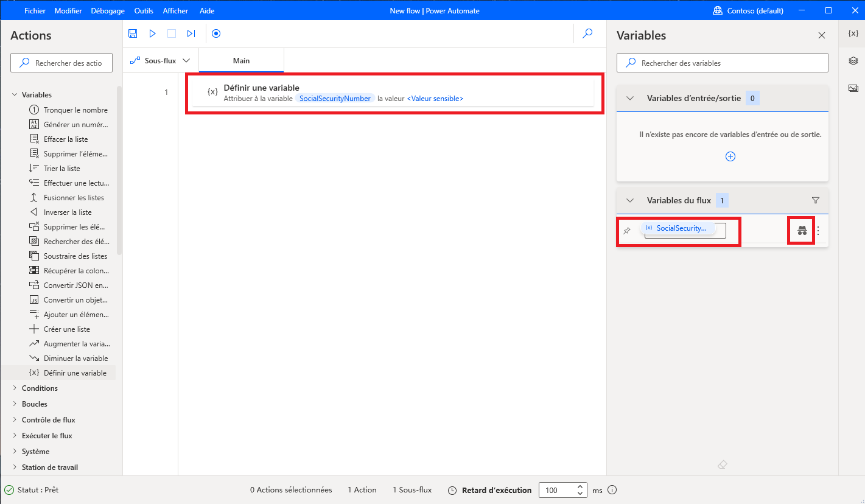The height and width of the screenshot is (504, 865).
Task: Expand the 'Contrôle de flux' group
Action: click(15, 420)
